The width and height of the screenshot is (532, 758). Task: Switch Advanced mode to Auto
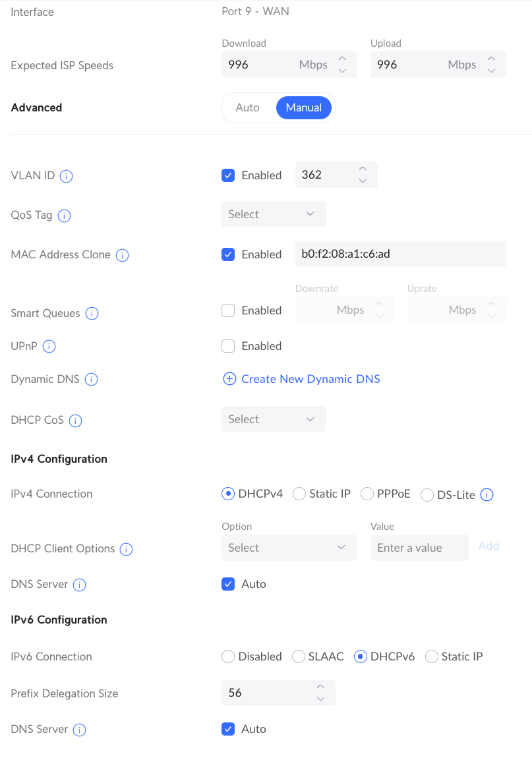(x=248, y=107)
